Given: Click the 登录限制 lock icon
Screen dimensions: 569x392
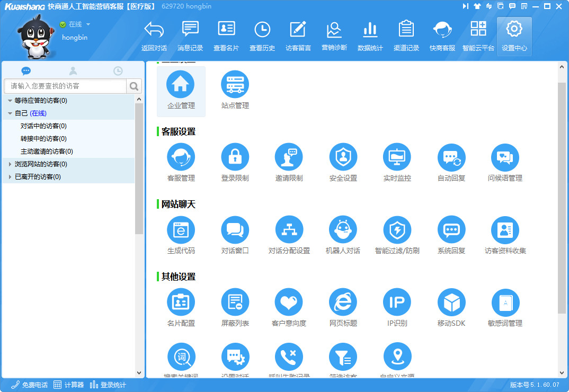Looking at the screenshot, I should coord(235,157).
